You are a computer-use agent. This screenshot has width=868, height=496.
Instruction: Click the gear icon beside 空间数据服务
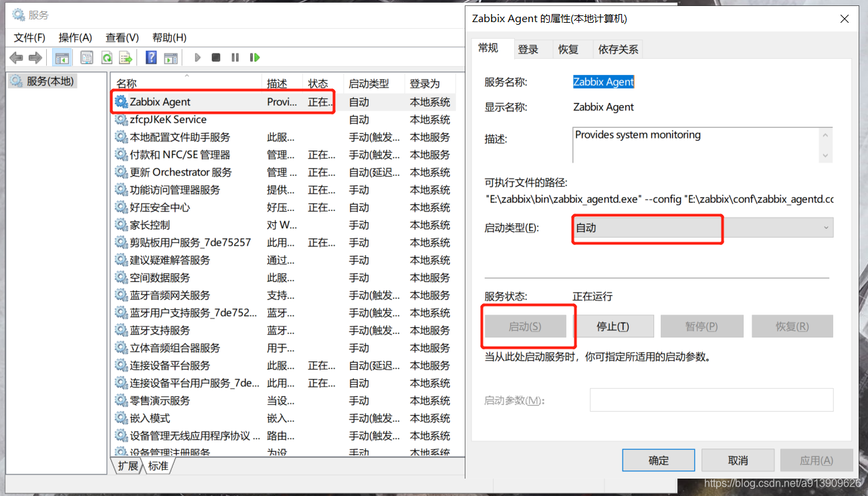(x=121, y=278)
